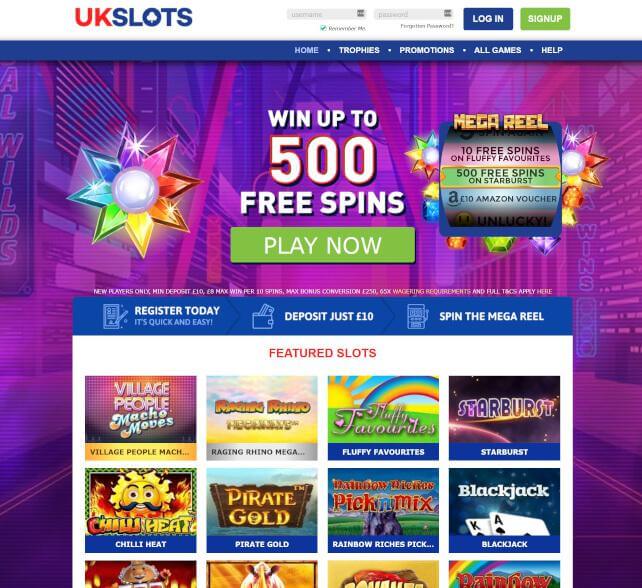Image resolution: width=642 pixels, height=588 pixels.
Task: Open the Promotions menu item
Action: click(x=427, y=50)
